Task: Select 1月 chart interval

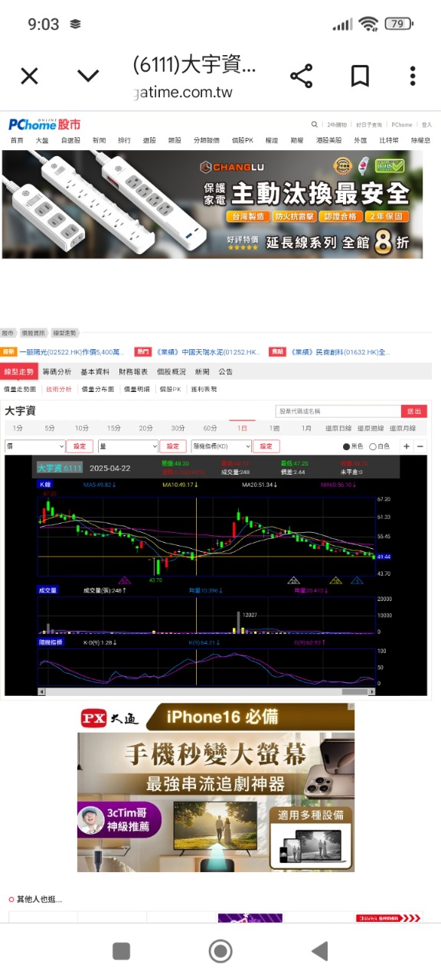Action: (x=306, y=428)
